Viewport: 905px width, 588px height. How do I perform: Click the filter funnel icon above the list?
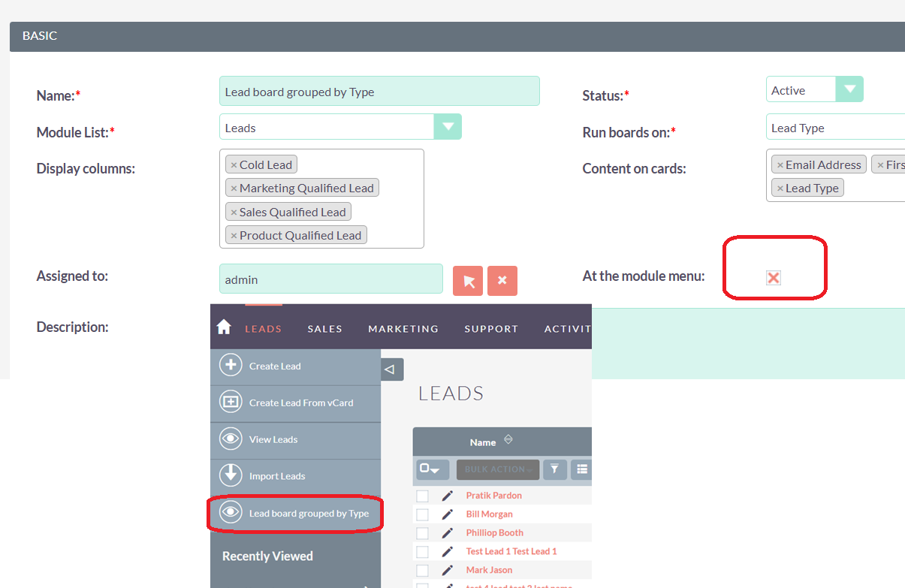(x=554, y=469)
